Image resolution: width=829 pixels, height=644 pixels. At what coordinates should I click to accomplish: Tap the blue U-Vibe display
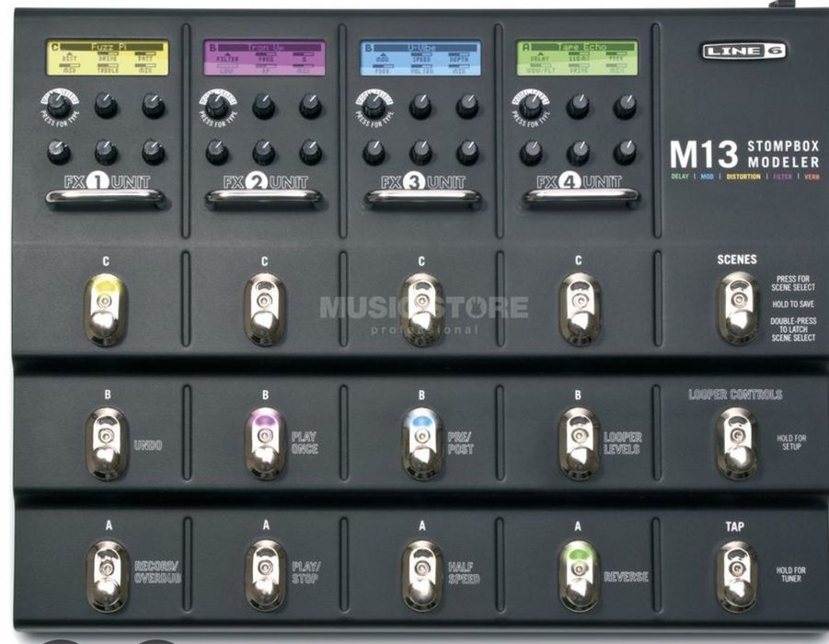(420, 58)
